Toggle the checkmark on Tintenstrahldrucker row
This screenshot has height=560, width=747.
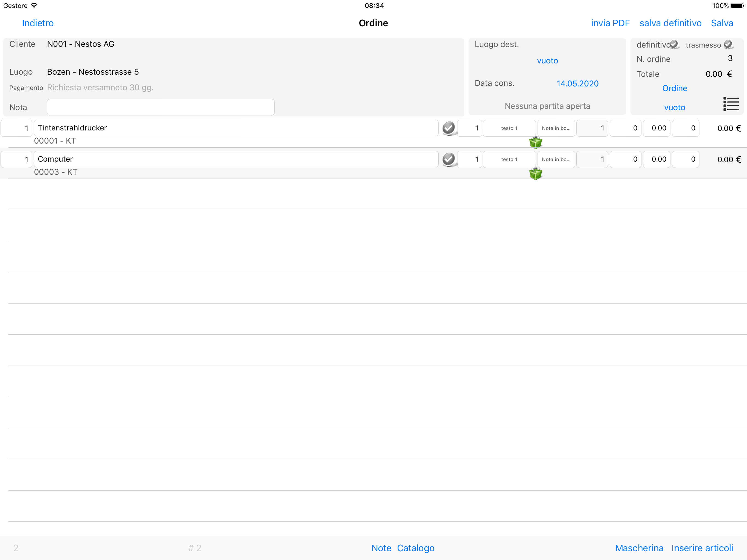pyautogui.click(x=449, y=128)
